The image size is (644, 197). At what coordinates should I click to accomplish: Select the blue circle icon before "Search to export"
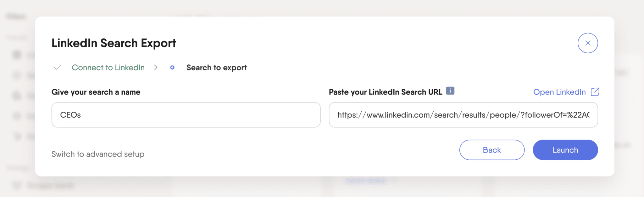pos(172,67)
